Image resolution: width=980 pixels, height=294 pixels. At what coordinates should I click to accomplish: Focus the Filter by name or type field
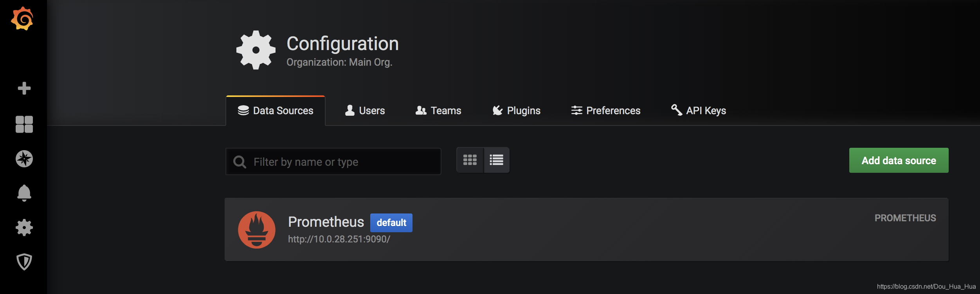pos(333,161)
